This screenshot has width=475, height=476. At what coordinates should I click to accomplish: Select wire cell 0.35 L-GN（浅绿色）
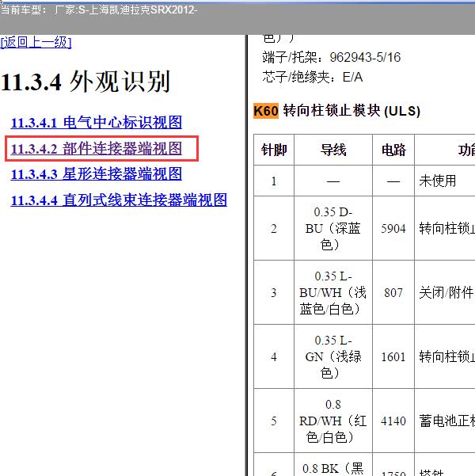pyautogui.click(x=333, y=356)
